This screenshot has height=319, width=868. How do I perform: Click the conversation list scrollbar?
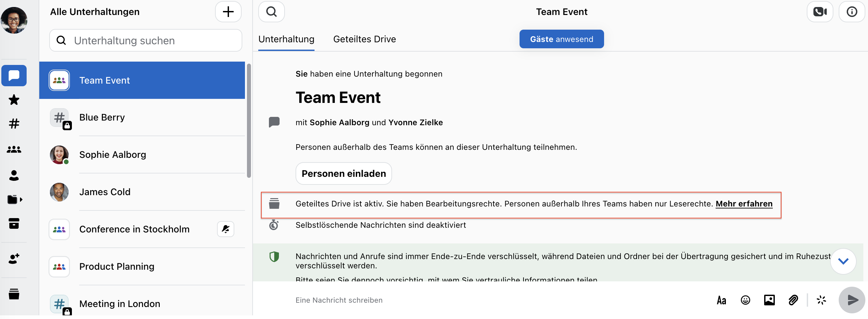click(x=249, y=121)
